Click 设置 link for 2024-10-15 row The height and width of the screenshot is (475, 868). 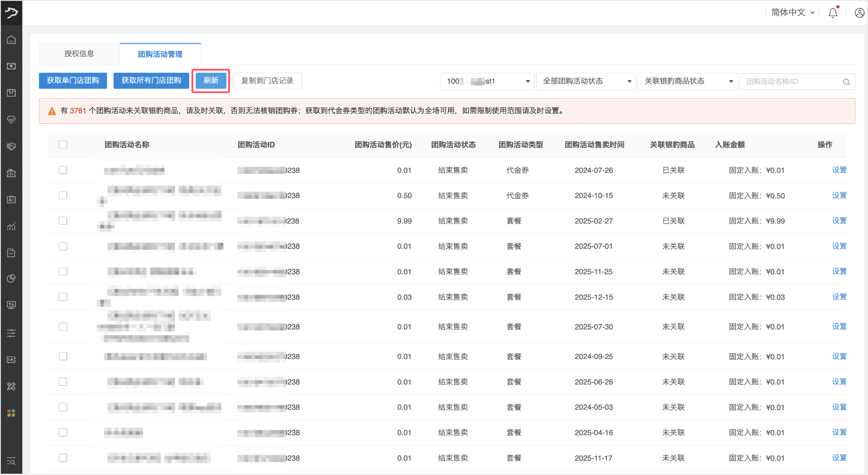[839, 195]
